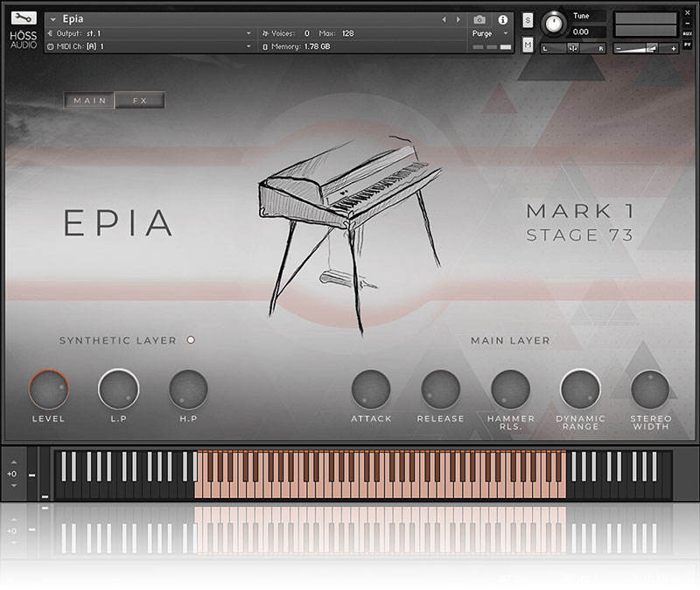Open the instrument info icon

pyautogui.click(x=503, y=19)
